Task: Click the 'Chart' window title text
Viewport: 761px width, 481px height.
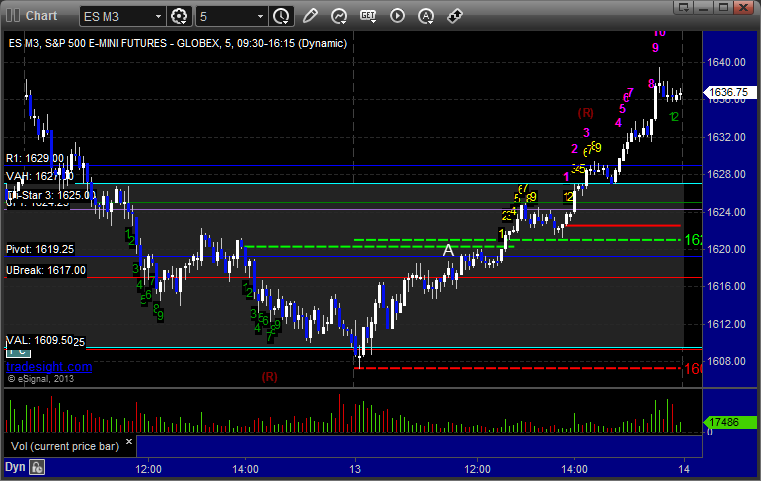Action: click(x=41, y=16)
